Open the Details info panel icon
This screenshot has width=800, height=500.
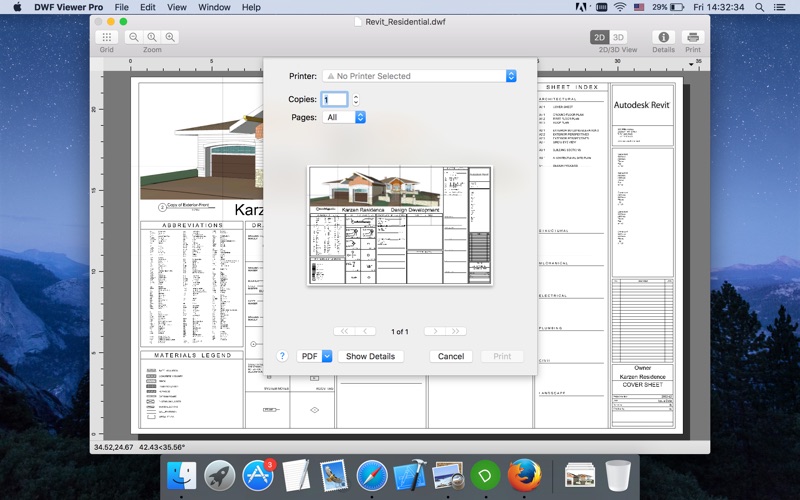click(663, 37)
